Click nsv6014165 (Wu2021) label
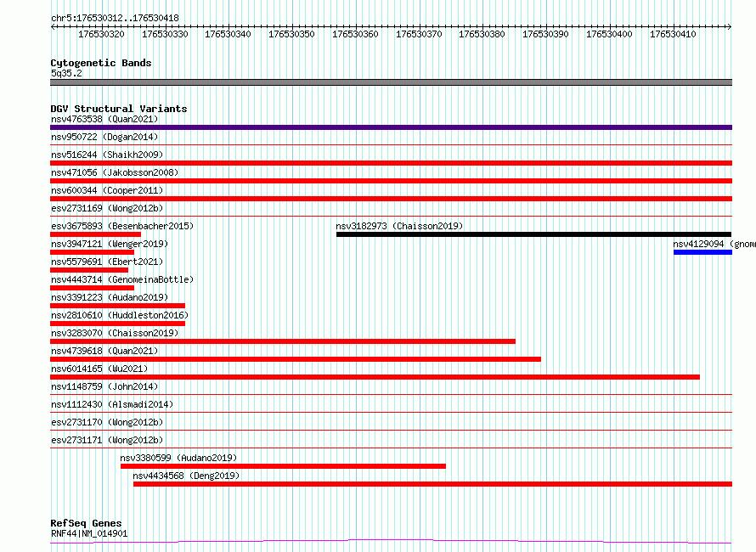 pos(99,369)
